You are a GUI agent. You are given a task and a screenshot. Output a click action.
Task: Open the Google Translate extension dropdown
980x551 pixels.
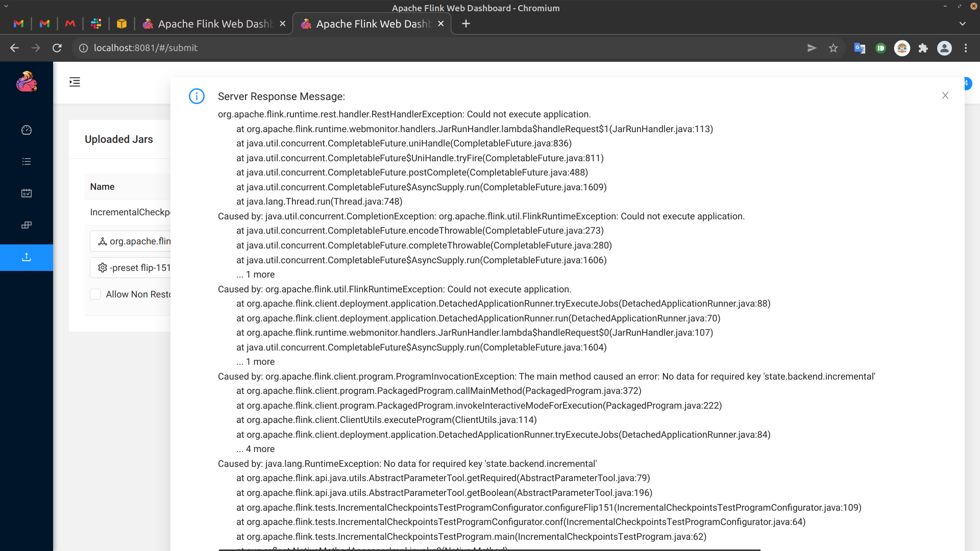click(860, 48)
